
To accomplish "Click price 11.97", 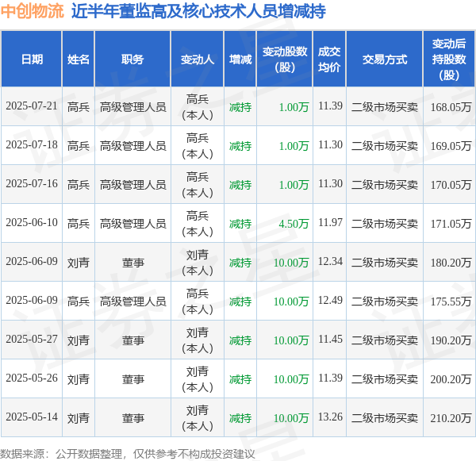I will pyautogui.click(x=330, y=223).
